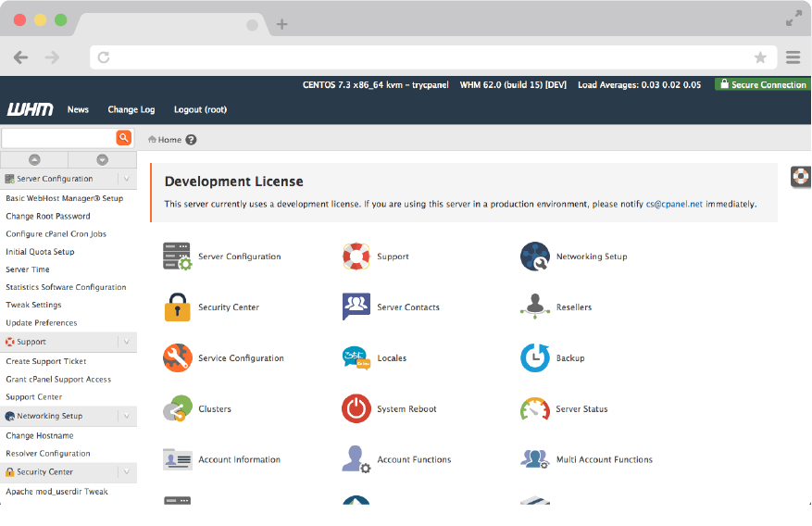The image size is (812, 526).
Task: Click the WHM logo
Action: [30, 109]
